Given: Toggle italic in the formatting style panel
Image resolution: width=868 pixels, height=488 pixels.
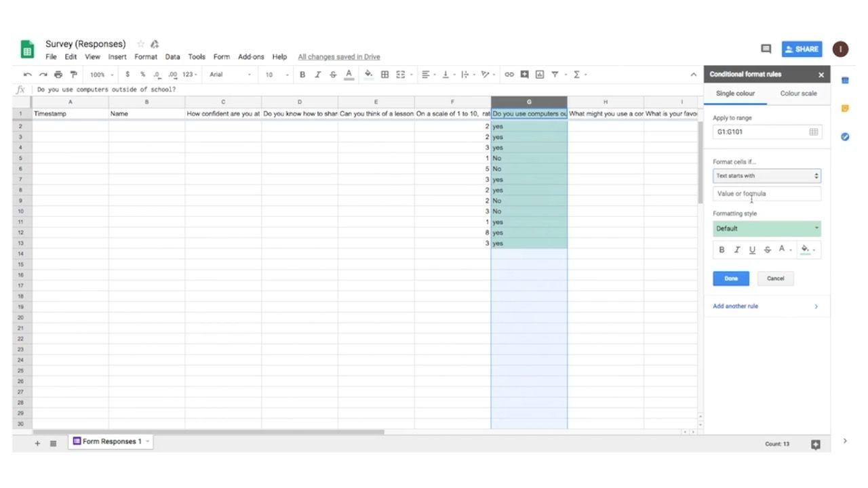Looking at the screenshot, I should coord(736,250).
